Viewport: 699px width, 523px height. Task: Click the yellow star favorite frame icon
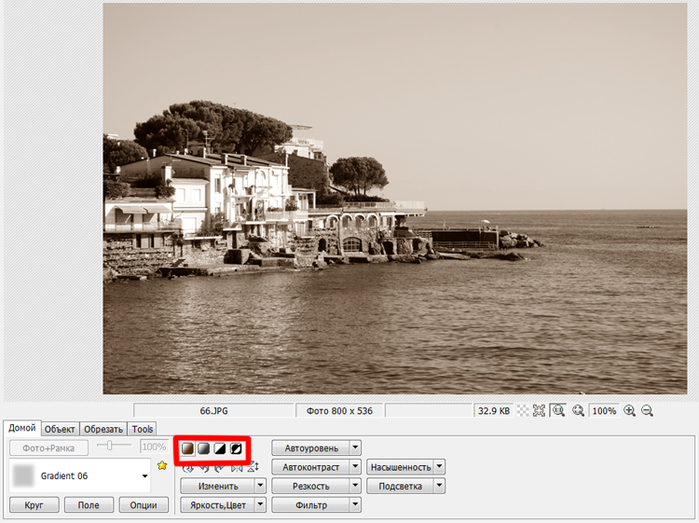tap(162, 465)
